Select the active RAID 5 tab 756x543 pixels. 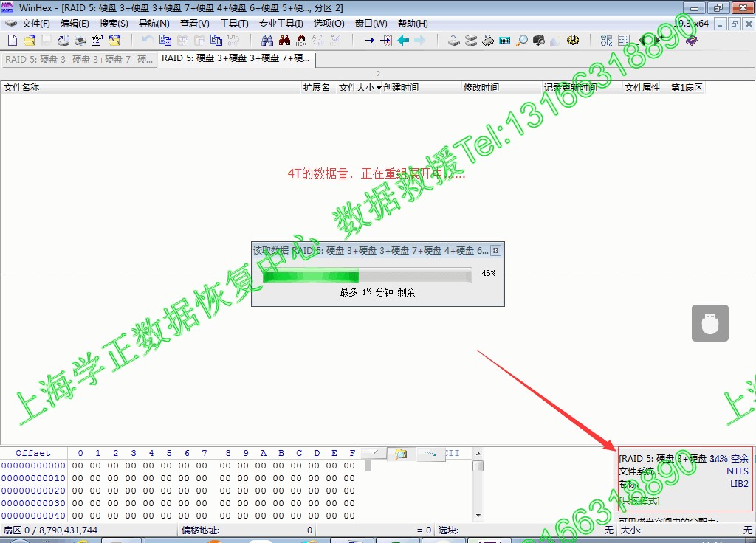click(236, 59)
